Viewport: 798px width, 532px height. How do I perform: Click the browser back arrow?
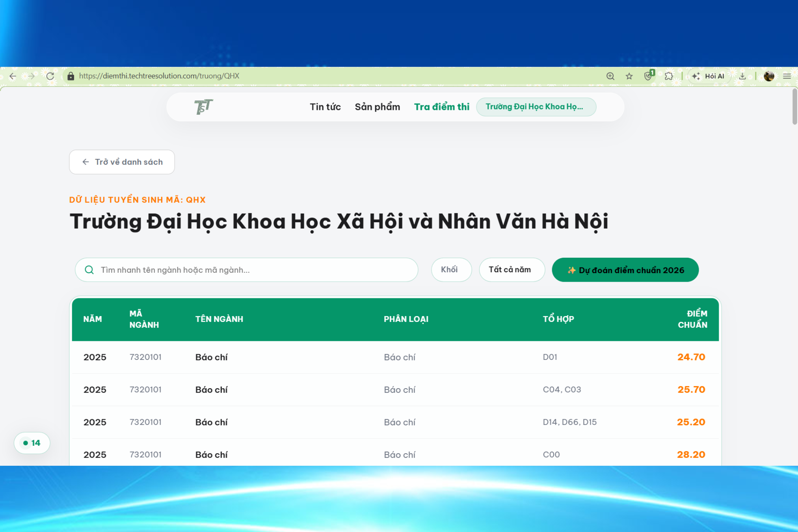(x=13, y=76)
